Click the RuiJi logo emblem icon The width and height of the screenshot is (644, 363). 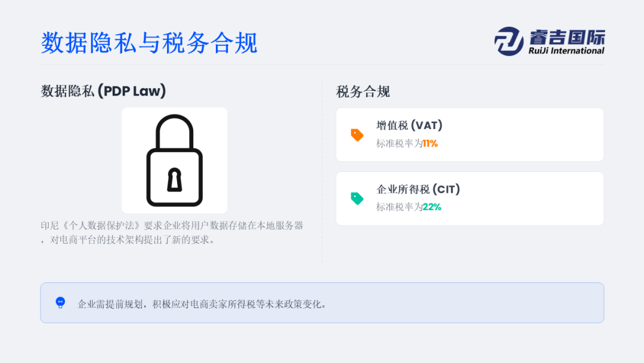(509, 41)
